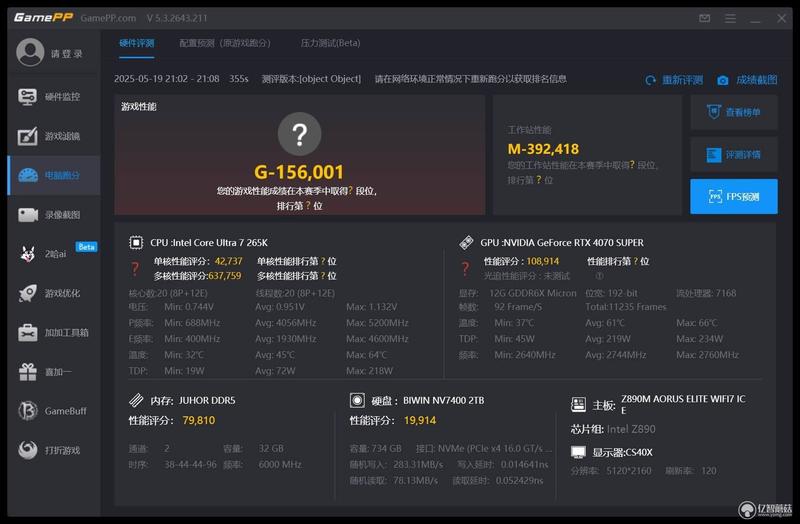Click the disk icon beside 硬盘
This screenshot has width=800, height=524.
pyautogui.click(x=357, y=400)
